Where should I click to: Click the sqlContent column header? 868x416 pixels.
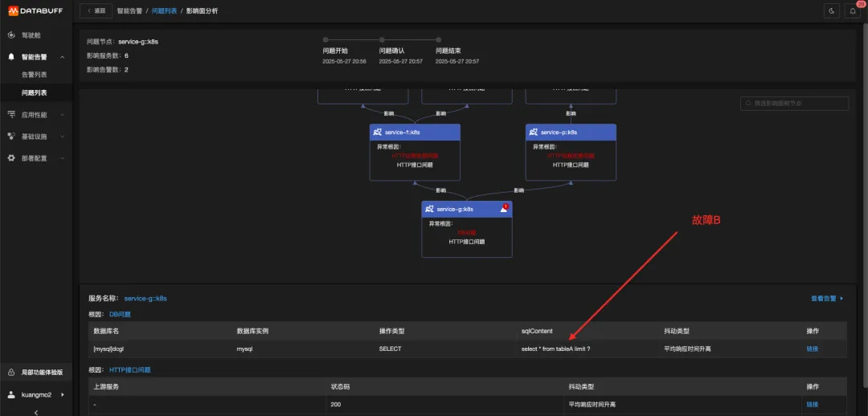pos(537,331)
